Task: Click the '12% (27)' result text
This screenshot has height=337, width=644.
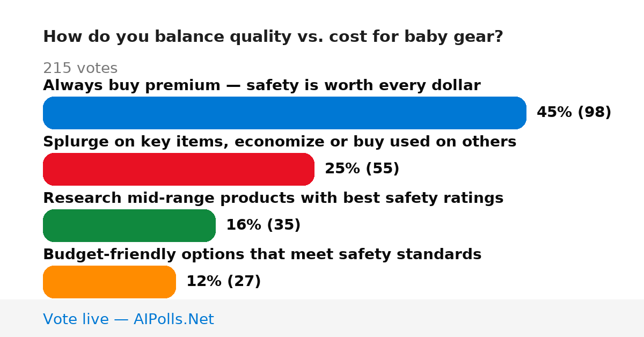Action: click(x=224, y=281)
